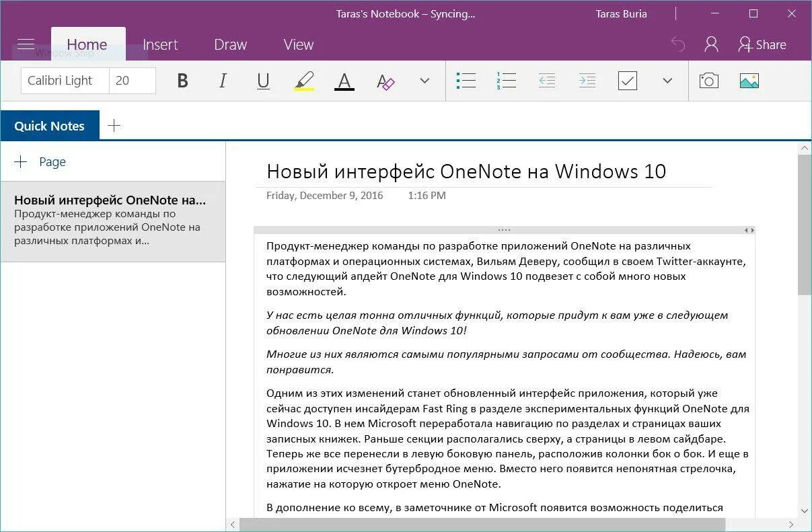812x532 pixels.
Task: Clear formatting with the eraser icon
Action: point(385,81)
